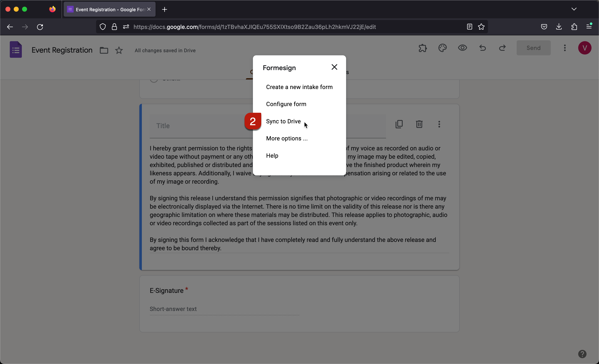Open the form's overflow menu next to Send
599x364 pixels.
click(565, 48)
